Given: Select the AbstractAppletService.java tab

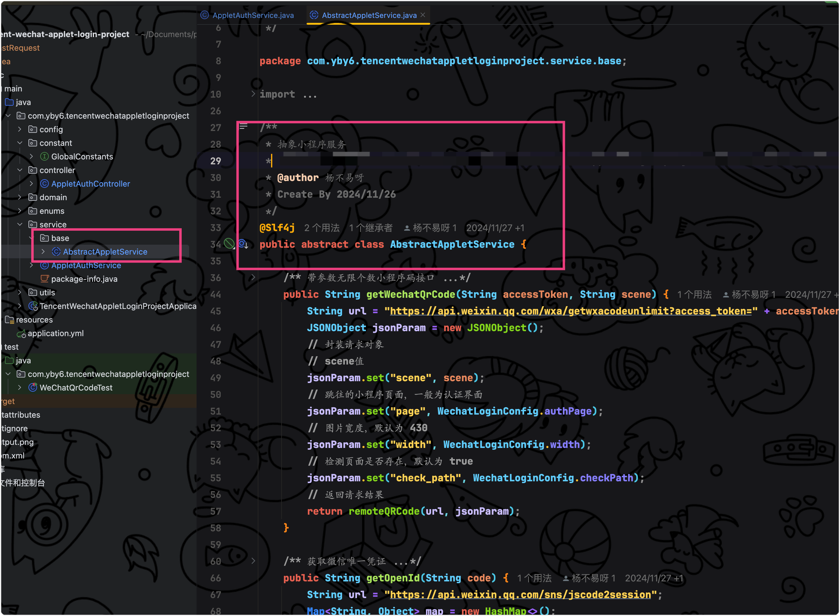Looking at the screenshot, I should click(368, 15).
